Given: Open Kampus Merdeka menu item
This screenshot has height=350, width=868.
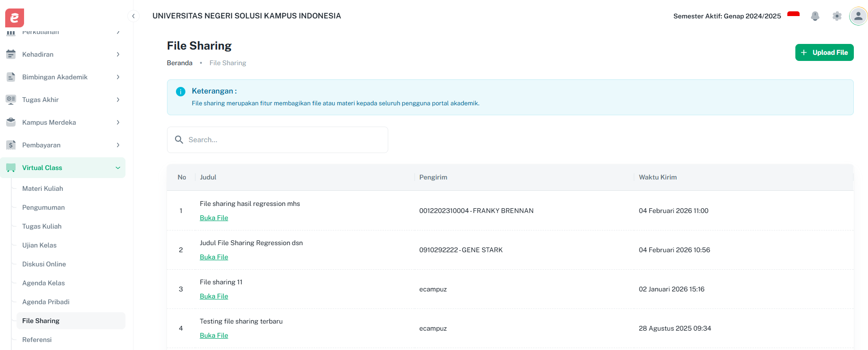Looking at the screenshot, I should [x=63, y=122].
